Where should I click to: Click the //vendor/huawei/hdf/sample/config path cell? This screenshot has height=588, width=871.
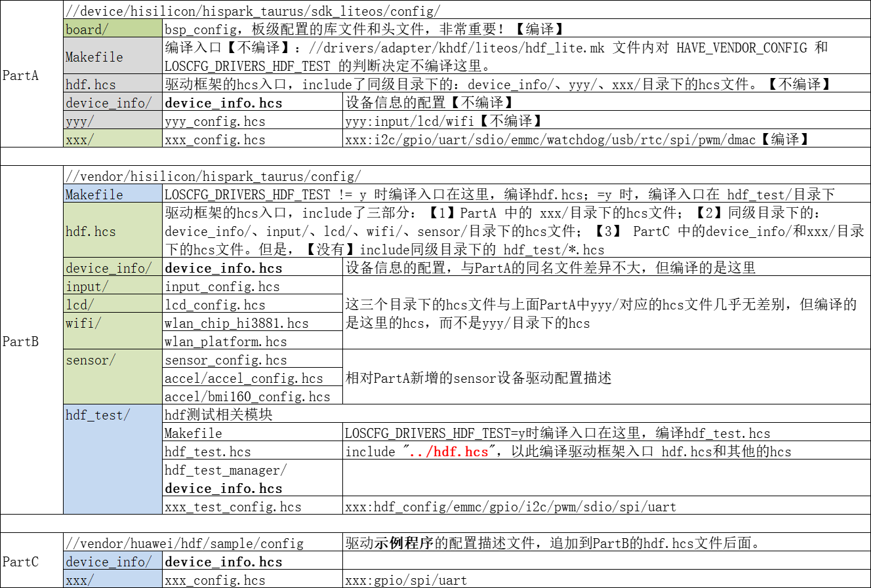pyautogui.click(x=203, y=542)
